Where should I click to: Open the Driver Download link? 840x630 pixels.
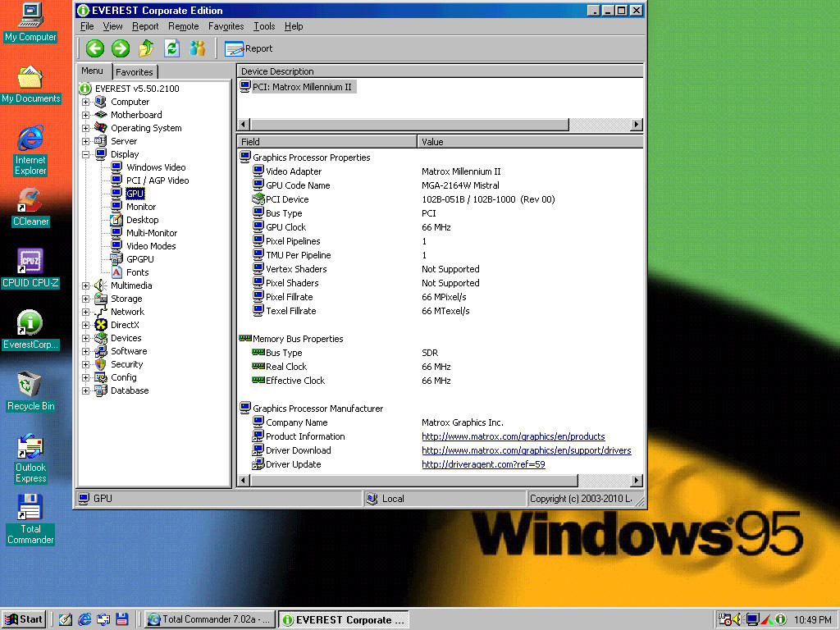coord(527,450)
